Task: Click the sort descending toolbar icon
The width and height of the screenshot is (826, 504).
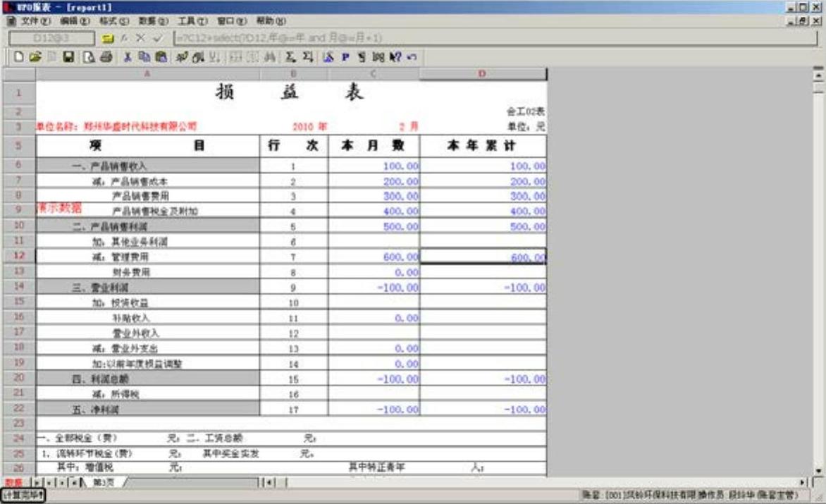Action: (214, 57)
